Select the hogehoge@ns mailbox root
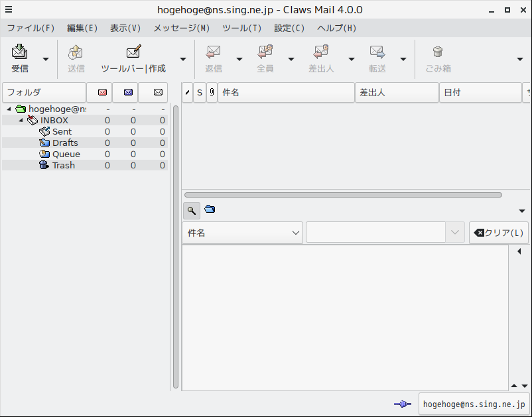 (x=85, y=109)
